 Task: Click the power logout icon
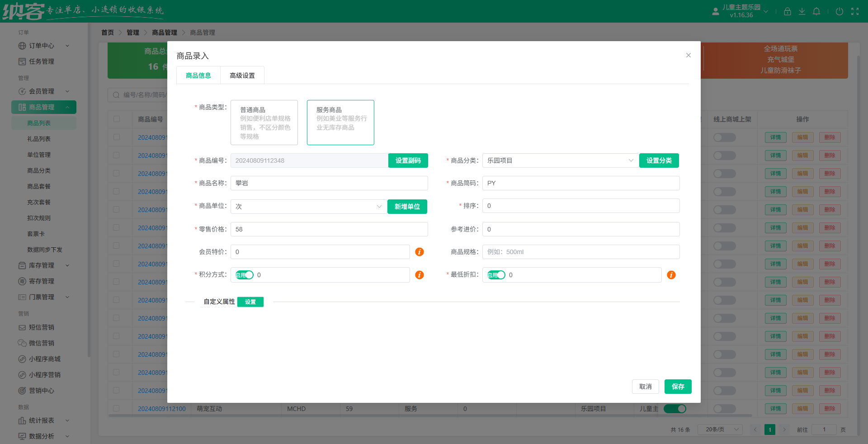click(x=840, y=11)
